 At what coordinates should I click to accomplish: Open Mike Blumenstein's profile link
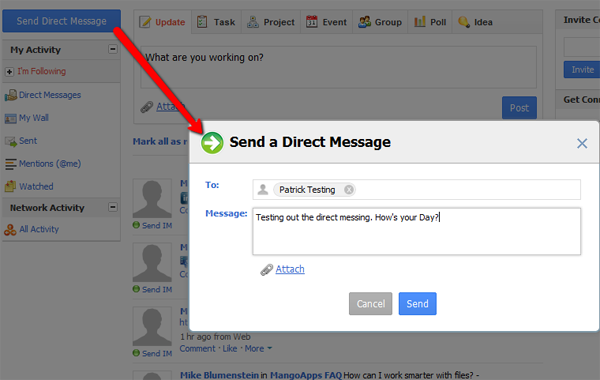[x=219, y=375]
